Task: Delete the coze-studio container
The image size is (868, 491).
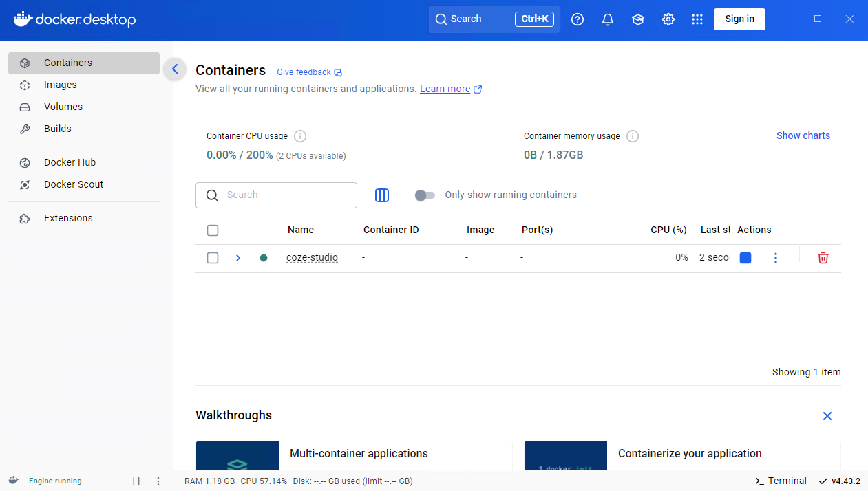Action: click(823, 258)
